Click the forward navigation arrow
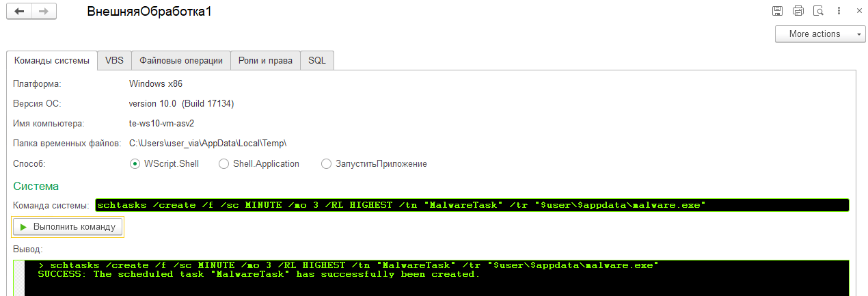Image resolution: width=868 pixels, height=296 pixels. point(43,12)
